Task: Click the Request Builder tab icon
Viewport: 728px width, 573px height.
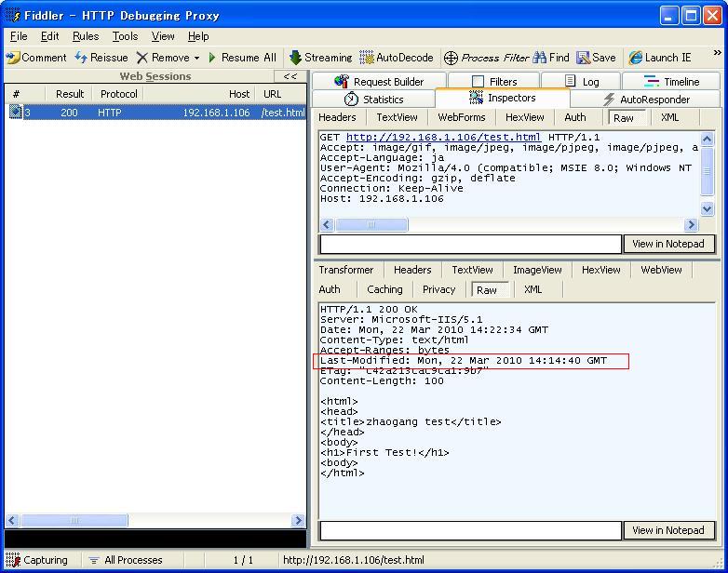Action: point(342,81)
